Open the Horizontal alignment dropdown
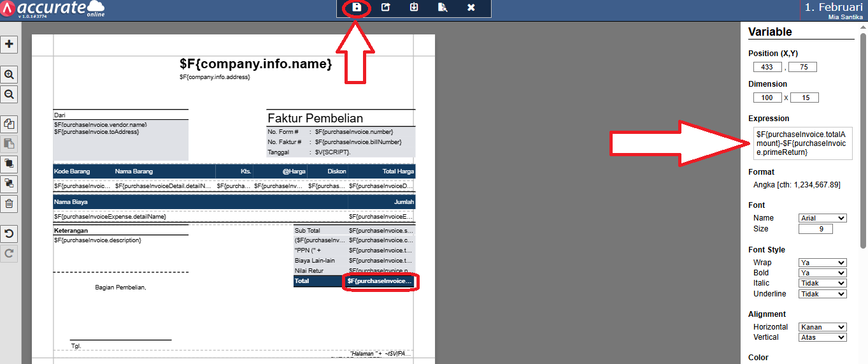The width and height of the screenshot is (868, 364). (822, 327)
